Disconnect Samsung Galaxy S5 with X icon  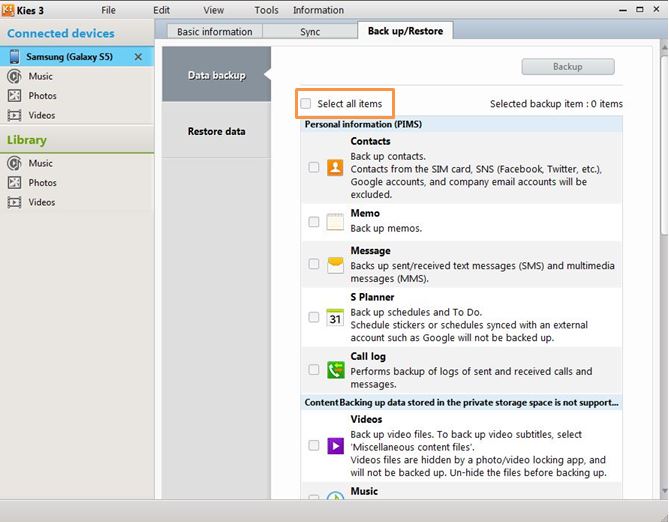(138, 57)
